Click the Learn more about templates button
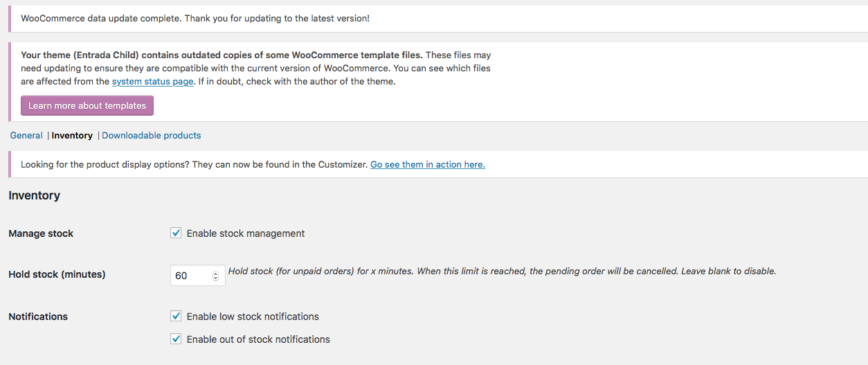868x365 pixels. point(87,105)
